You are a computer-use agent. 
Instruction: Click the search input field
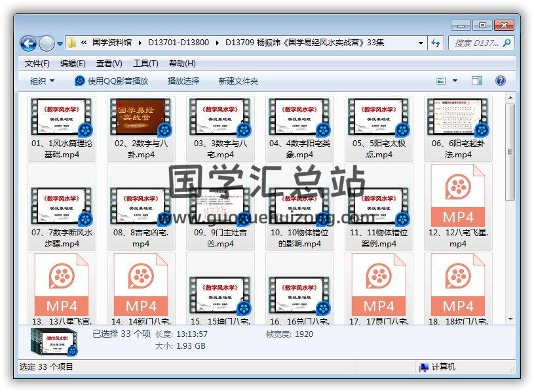(476, 43)
